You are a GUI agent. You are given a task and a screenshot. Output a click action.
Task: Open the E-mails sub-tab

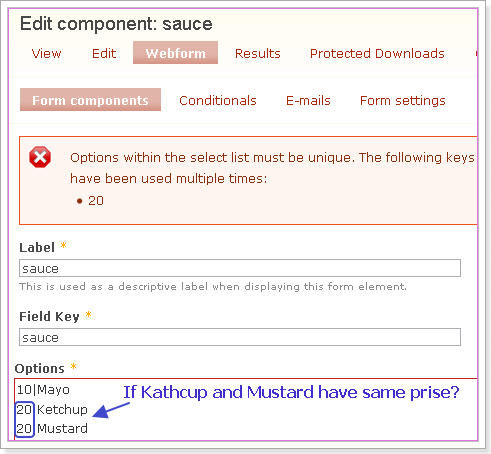tap(308, 100)
